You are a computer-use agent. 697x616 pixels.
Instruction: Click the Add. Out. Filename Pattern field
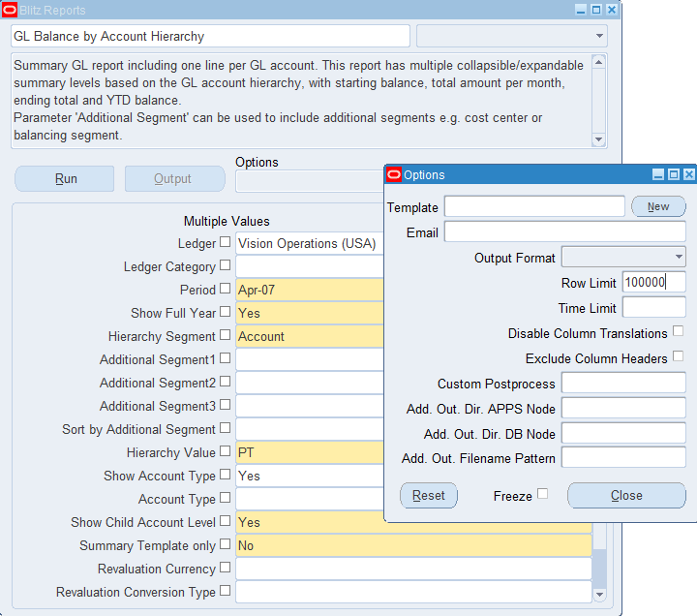pos(623,457)
